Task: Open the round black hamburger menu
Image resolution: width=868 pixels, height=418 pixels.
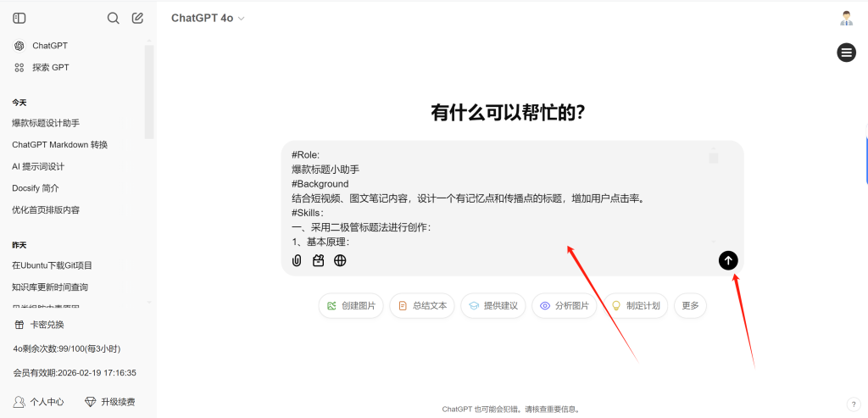Action: click(846, 53)
